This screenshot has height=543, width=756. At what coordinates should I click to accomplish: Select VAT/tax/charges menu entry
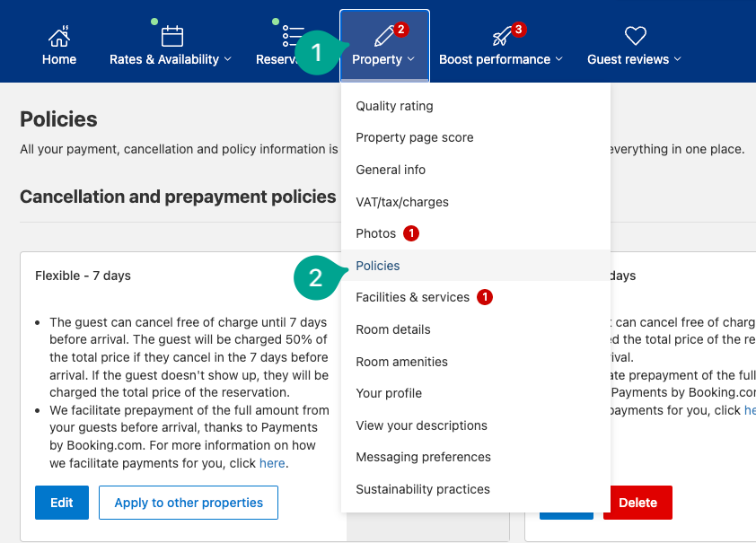(x=475, y=202)
